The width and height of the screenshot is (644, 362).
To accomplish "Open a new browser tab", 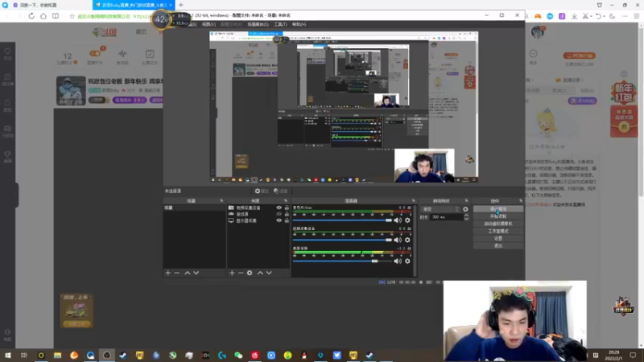I will tap(180, 5).
